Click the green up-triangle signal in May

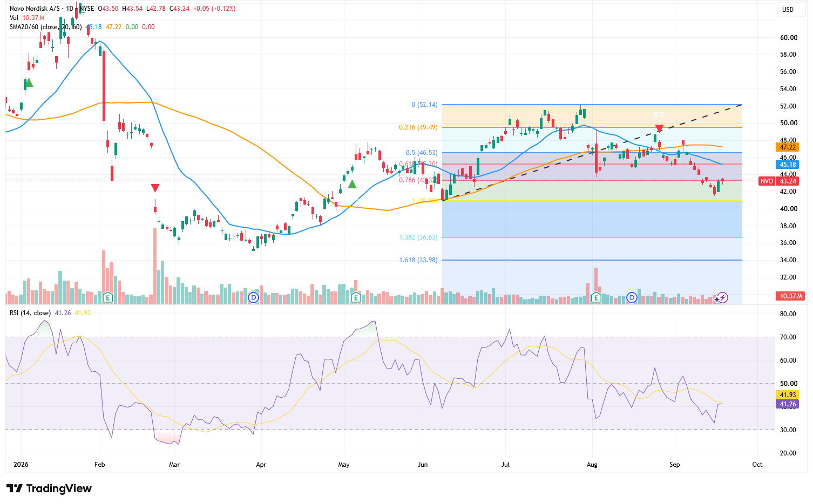(x=352, y=184)
